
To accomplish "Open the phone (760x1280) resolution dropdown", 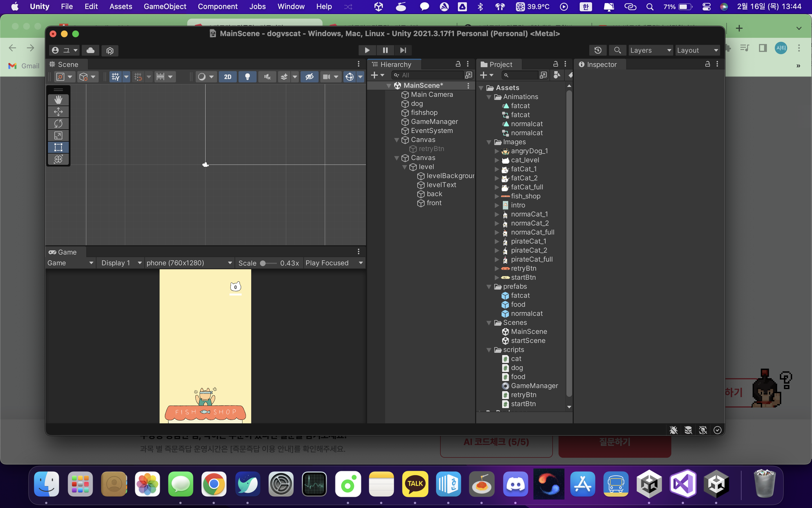I will click(189, 263).
